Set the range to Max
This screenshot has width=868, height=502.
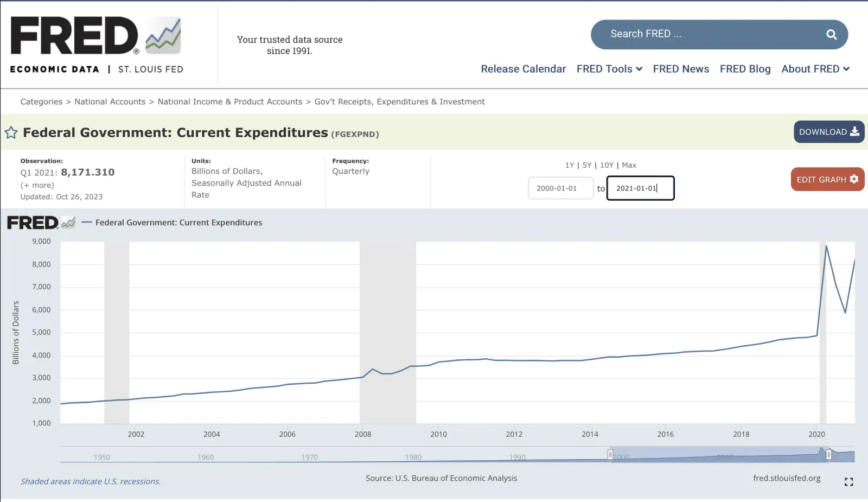coord(629,165)
